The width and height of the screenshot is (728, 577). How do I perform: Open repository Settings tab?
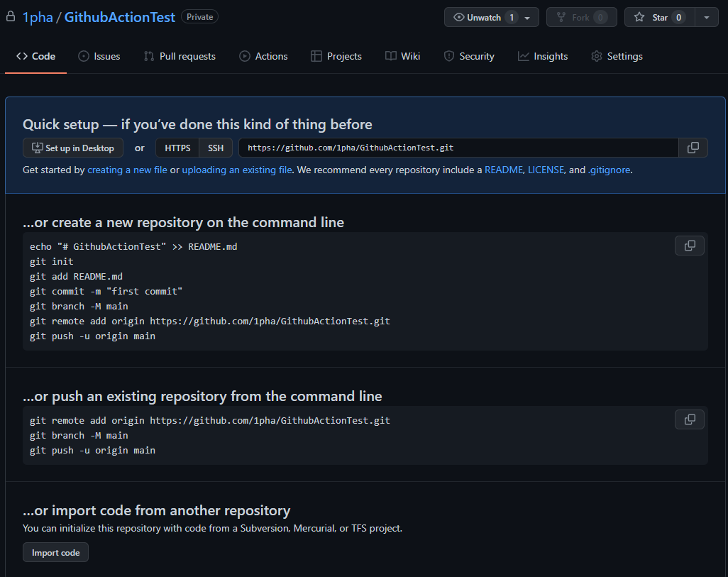[617, 56]
